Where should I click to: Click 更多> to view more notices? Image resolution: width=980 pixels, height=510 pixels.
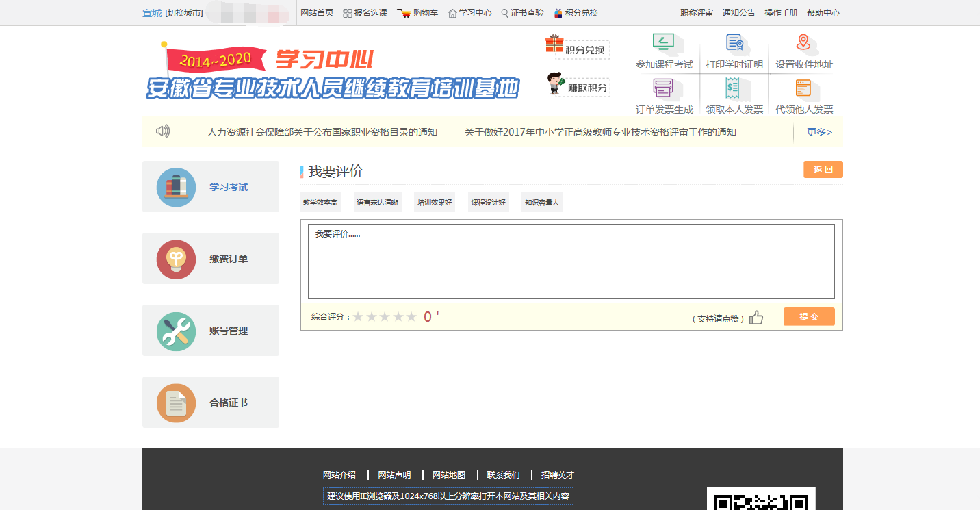[820, 132]
